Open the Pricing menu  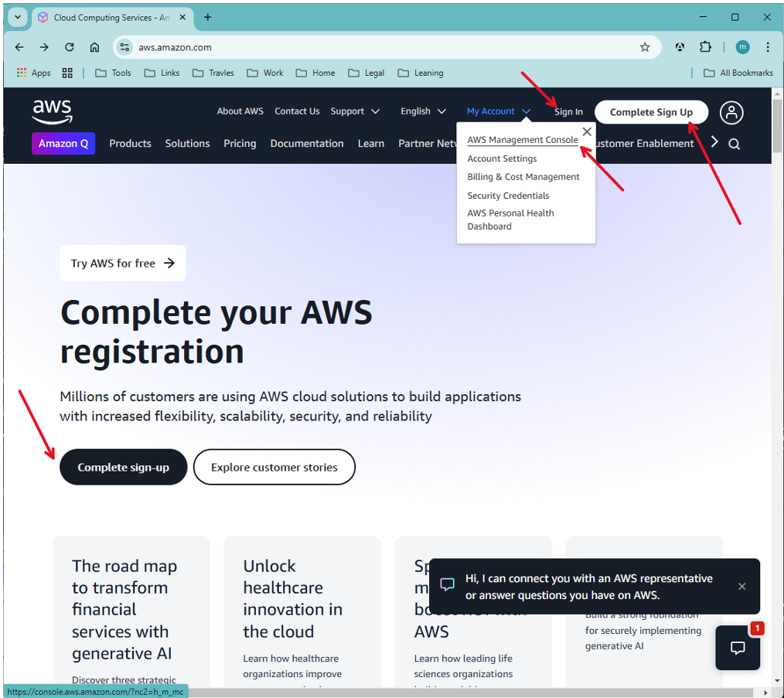(240, 144)
